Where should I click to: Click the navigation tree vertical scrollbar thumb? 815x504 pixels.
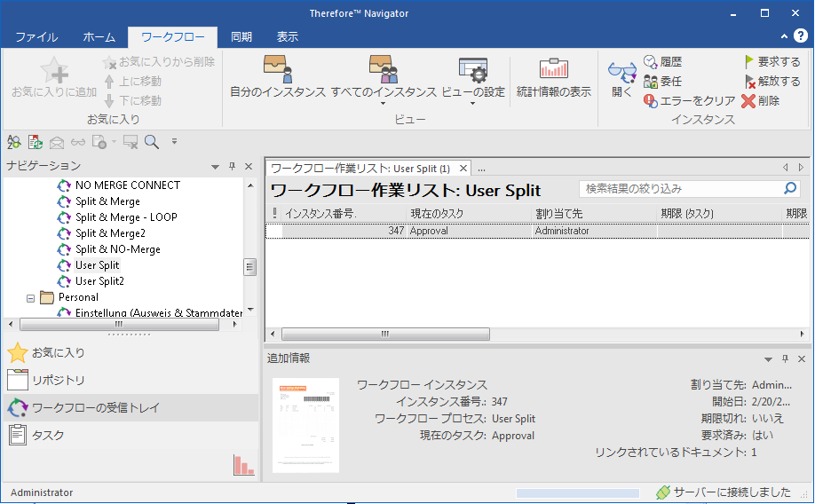pos(250,267)
